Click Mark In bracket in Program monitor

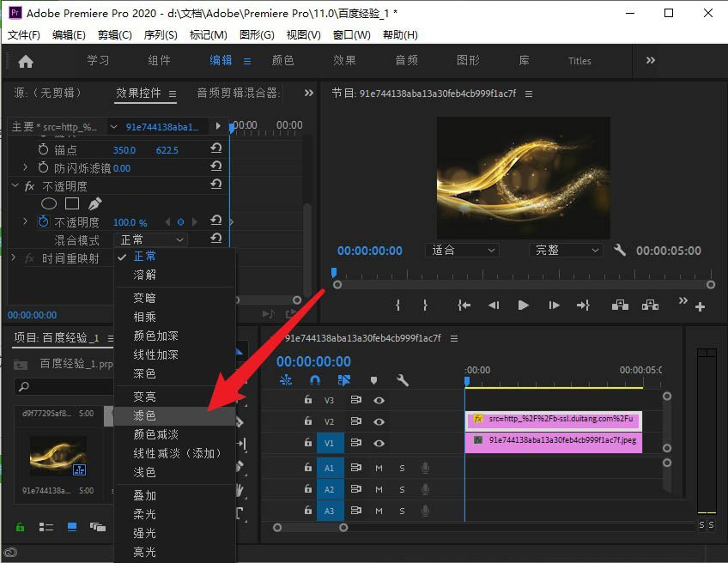pyautogui.click(x=397, y=305)
